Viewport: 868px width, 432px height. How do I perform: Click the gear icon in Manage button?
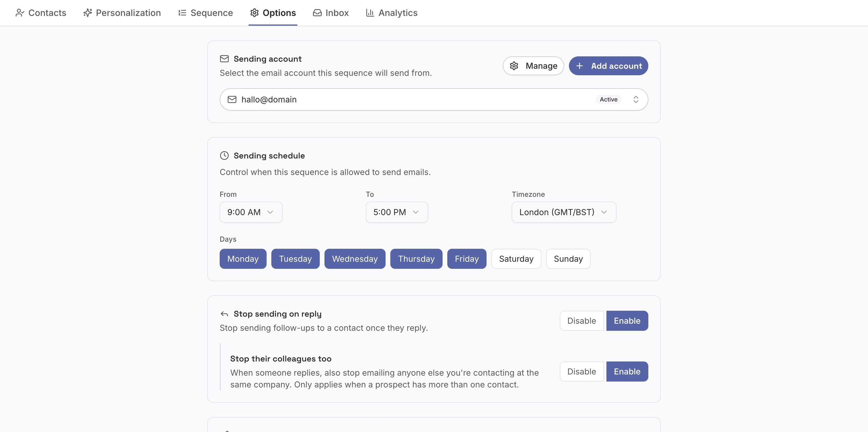coord(514,66)
